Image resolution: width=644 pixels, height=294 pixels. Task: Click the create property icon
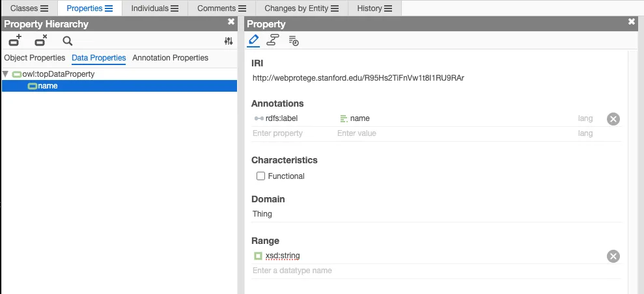click(x=15, y=40)
